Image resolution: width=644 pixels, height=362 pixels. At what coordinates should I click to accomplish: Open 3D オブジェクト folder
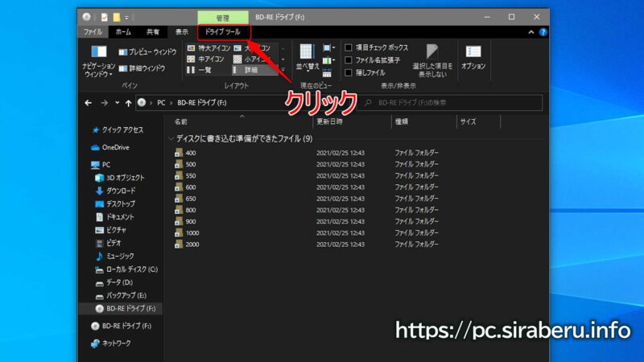coord(120,178)
